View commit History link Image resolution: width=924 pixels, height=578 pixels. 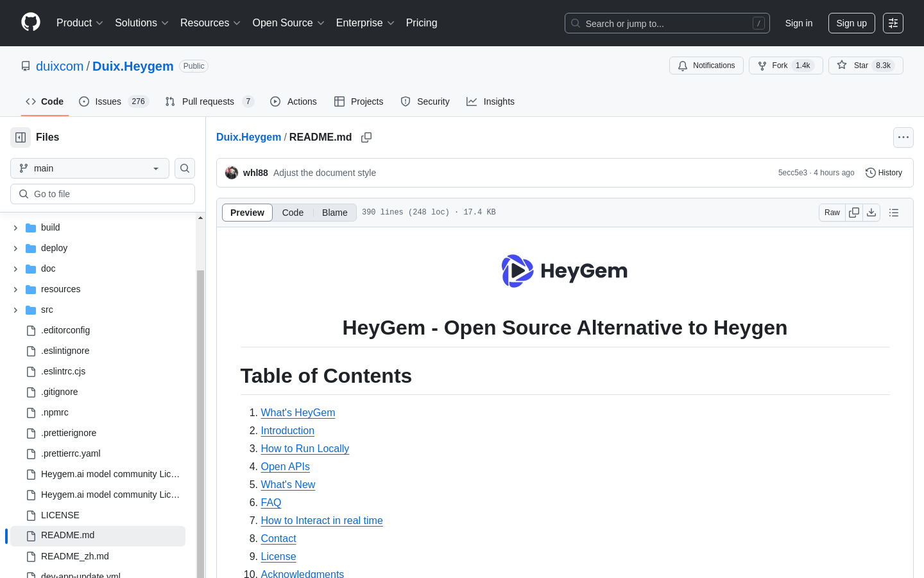pos(884,173)
